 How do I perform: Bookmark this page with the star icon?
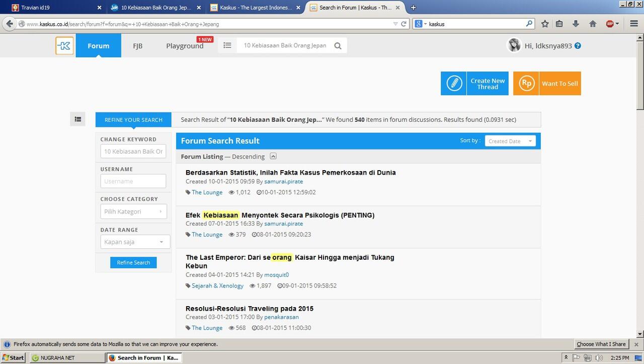pyautogui.click(x=545, y=24)
